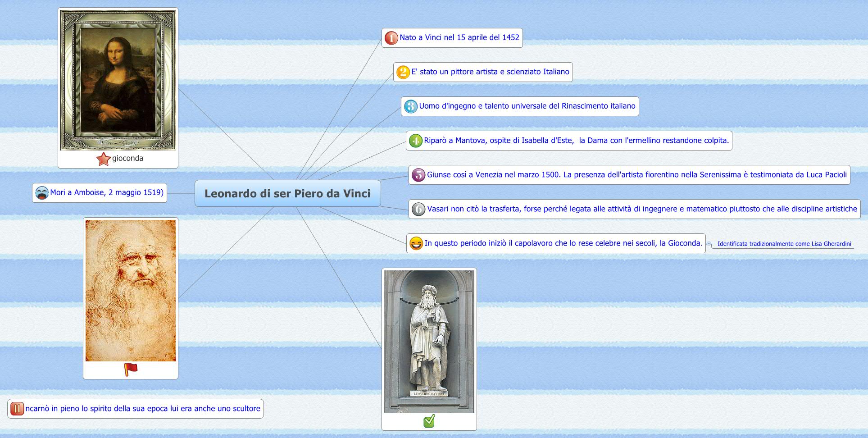Screen dimensions: 868x438
Task: Click the red pause marker on bottom topic
Action: pos(17,409)
